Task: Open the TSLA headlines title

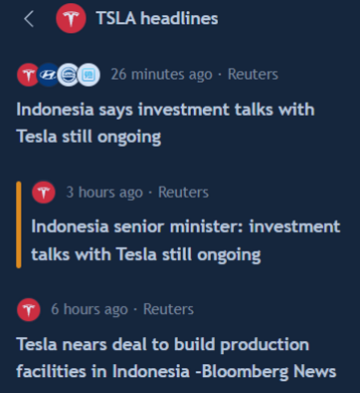Action: (x=157, y=18)
